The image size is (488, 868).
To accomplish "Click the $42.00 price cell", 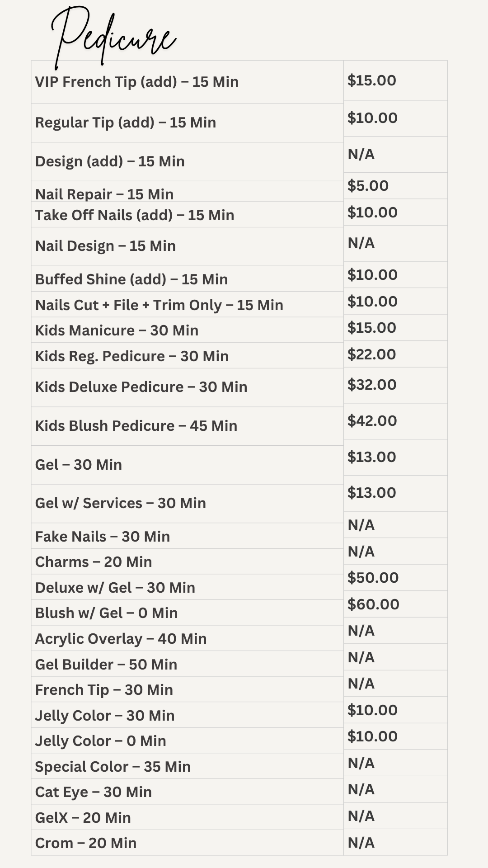I will click(x=372, y=421).
